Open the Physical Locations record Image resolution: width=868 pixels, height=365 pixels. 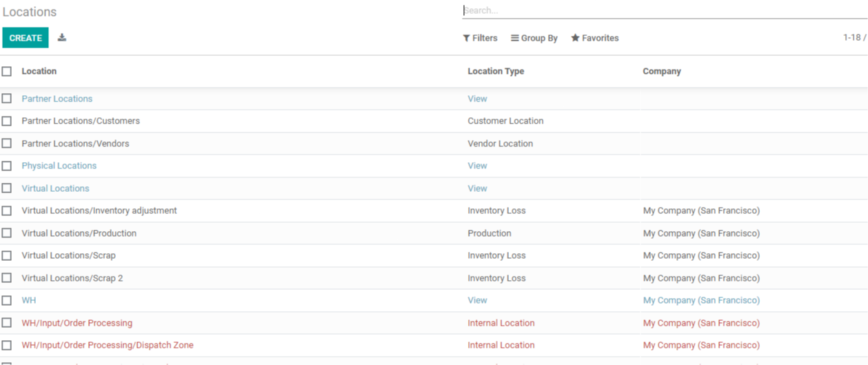(x=59, y=166)
